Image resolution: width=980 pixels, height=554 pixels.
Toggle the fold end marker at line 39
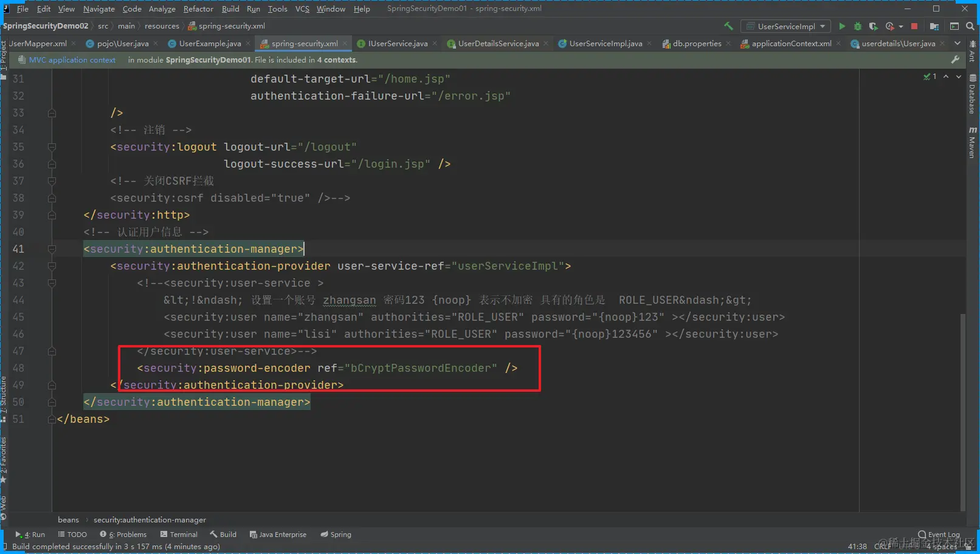click(52, 215)
